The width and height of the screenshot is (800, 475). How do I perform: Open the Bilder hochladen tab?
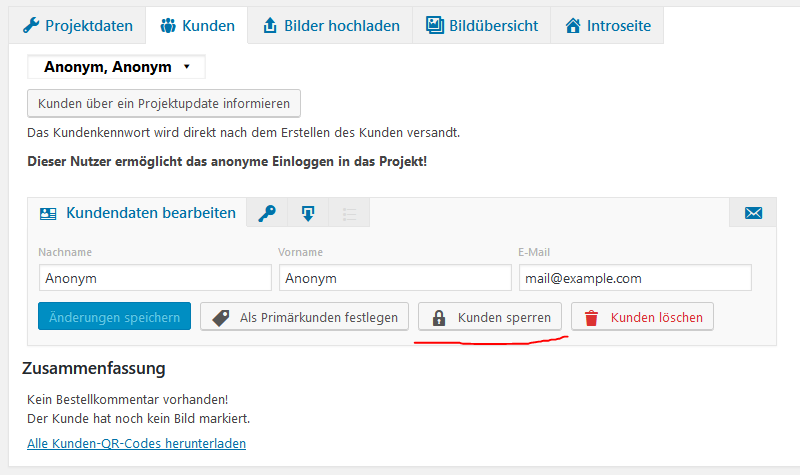[x=329, y=25]
